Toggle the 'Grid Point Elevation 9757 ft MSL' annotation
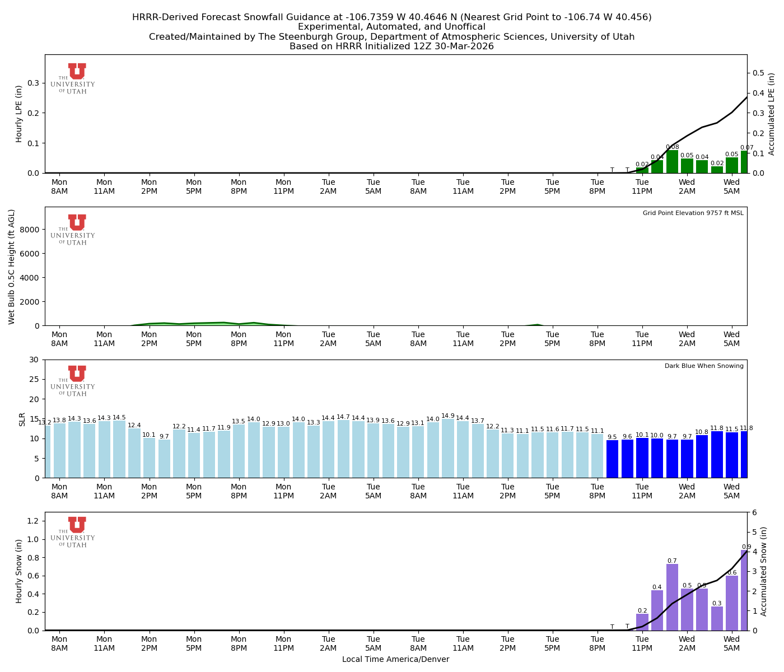Image resolution: width=784 pixels, height=672 pixels. pyautogui.click(x=694, y=213)
